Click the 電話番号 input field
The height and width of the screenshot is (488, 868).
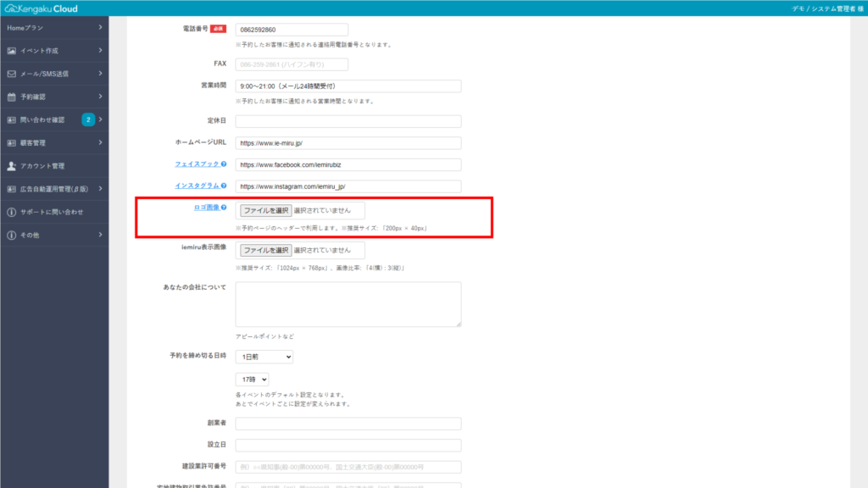click(x=292, y=30)
